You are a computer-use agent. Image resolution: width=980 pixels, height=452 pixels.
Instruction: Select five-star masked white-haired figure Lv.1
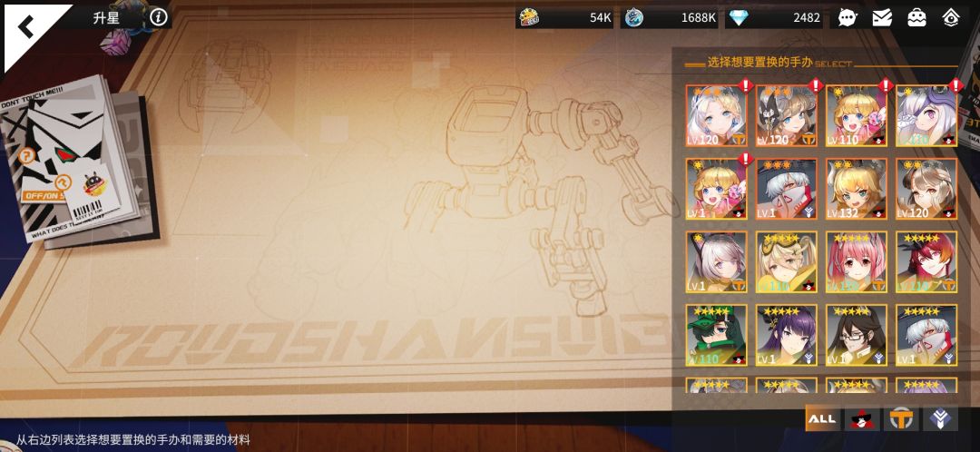coord(926,335)
